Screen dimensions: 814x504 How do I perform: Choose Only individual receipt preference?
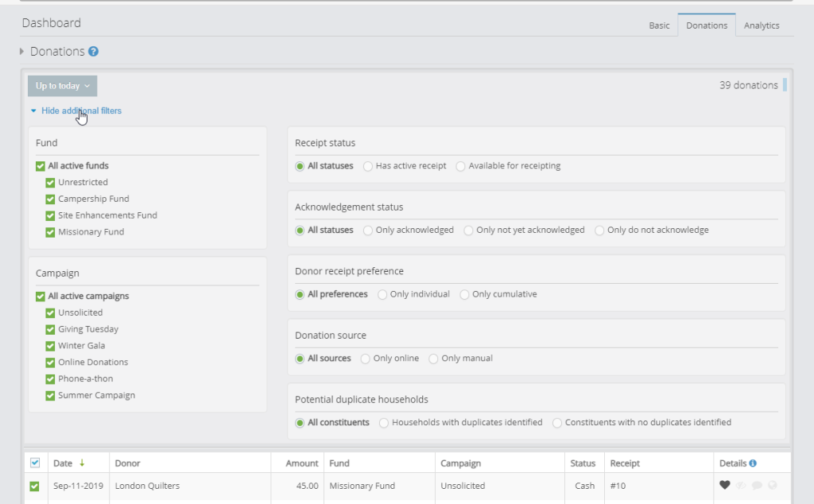coord(382,295)
